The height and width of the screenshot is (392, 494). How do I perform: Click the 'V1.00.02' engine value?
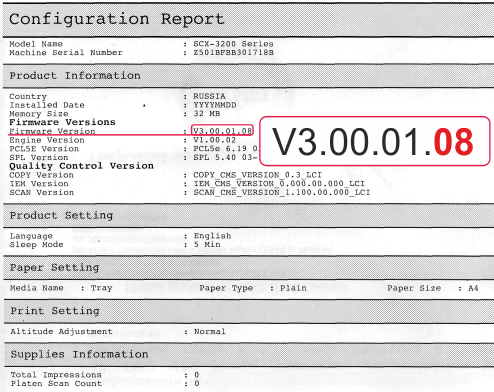point(215,140)
